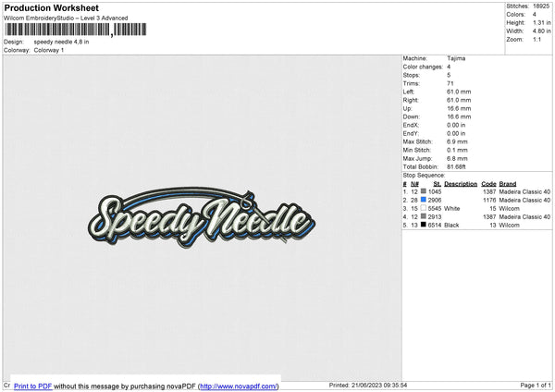Click 'Wilcom' brand in the stop 5 row
The width and height of the screenshot is (555, 392).
[x=509, y=225]
